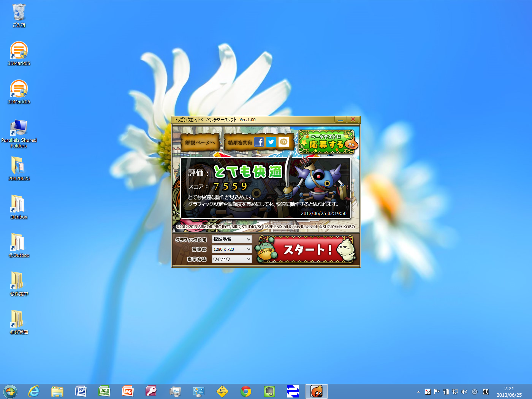The height and width of the screenshot is (399, 532).
Task: Show hidden tray icons arrow
Action: (x=418, y=392)
